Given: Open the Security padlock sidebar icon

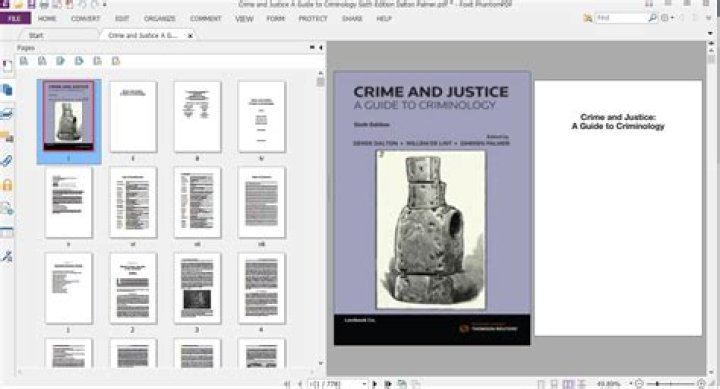Looking at the screenshot, I should pyautogui.click(x=7, y=185).
